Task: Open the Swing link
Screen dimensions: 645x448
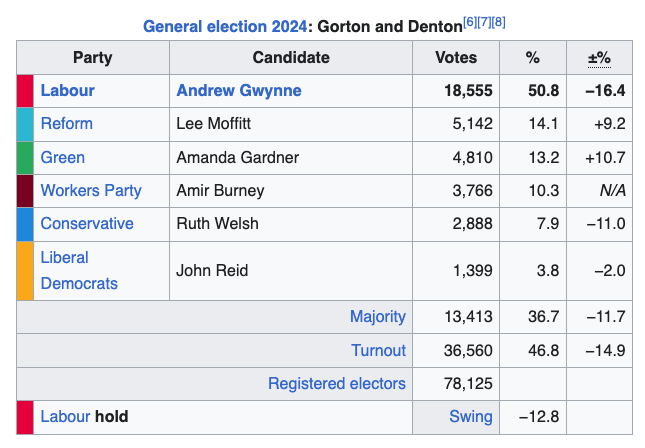Action: point(470,416)
